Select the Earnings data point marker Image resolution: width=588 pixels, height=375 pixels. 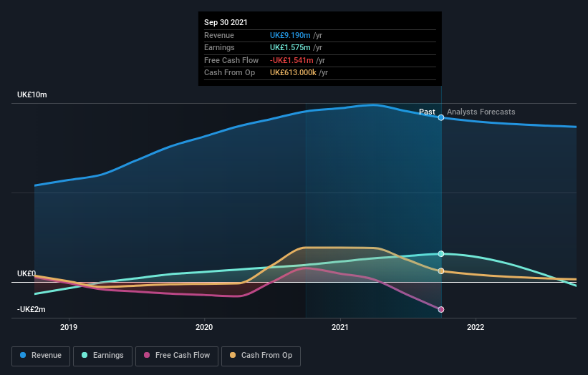pos(441,253)
